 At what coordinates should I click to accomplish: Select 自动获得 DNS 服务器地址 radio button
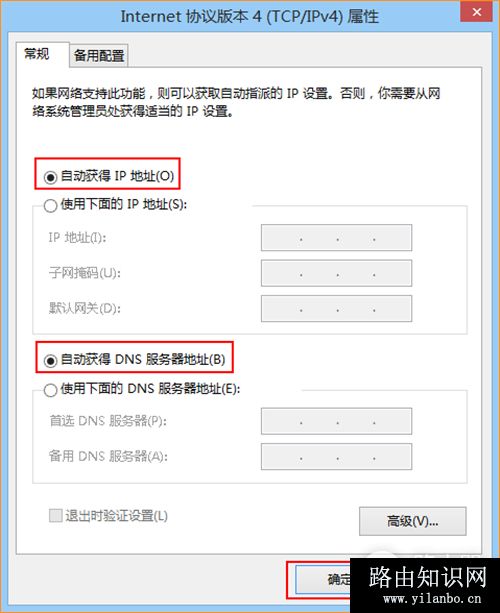click(x=50, y=360)
